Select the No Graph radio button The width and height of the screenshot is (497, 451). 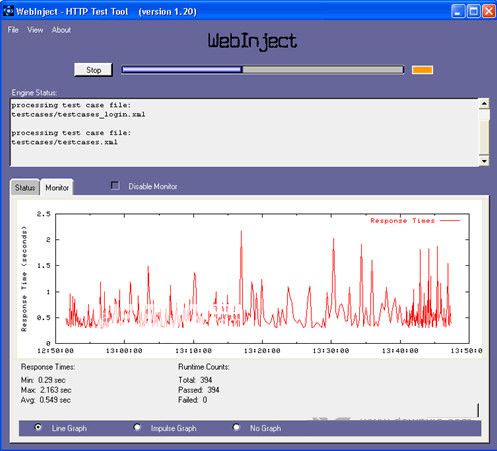point(236,427)
